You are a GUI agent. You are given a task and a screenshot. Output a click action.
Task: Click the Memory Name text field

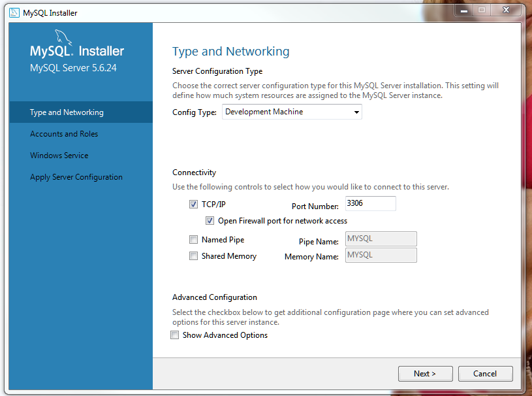(381, 255)
